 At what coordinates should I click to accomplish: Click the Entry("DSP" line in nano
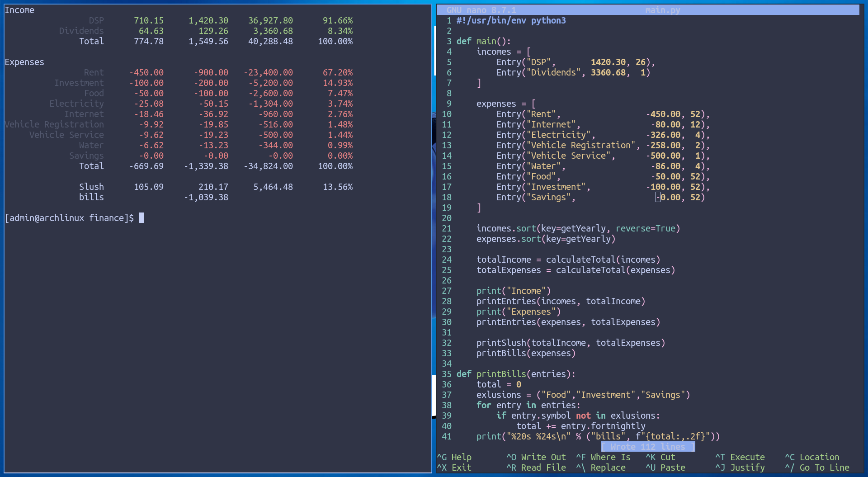tap(576, 62)
